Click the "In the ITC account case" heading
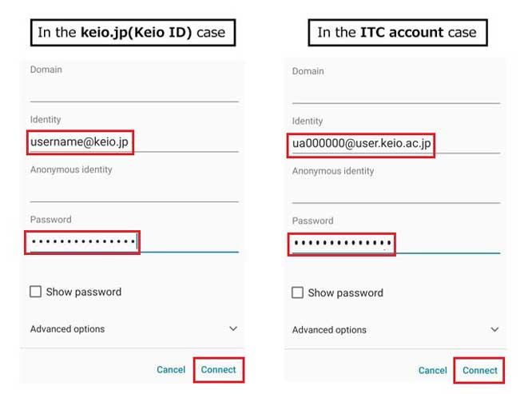 397,33
